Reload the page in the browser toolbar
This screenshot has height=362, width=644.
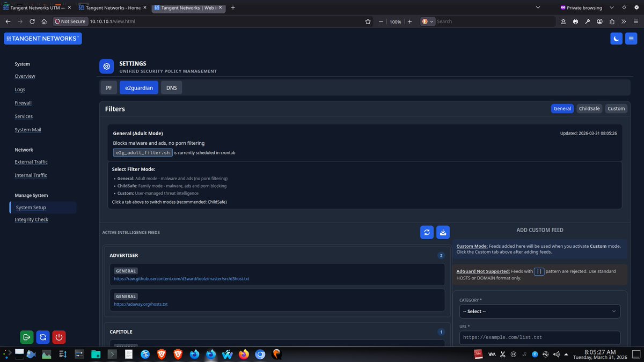pyautogui.click(x=32, y=21)
